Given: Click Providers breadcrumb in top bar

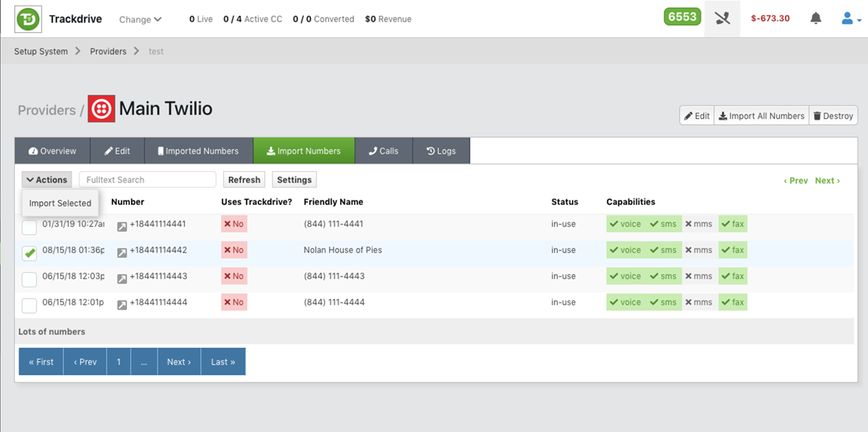Looking at the screenshot, I should [108, 51].
